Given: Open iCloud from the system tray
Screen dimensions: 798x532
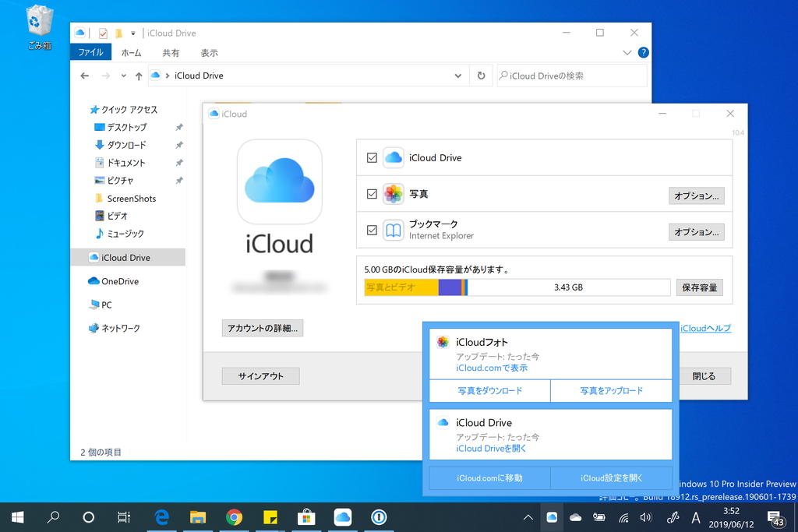Looking at the screenshot, I should (x=552, y=517).
